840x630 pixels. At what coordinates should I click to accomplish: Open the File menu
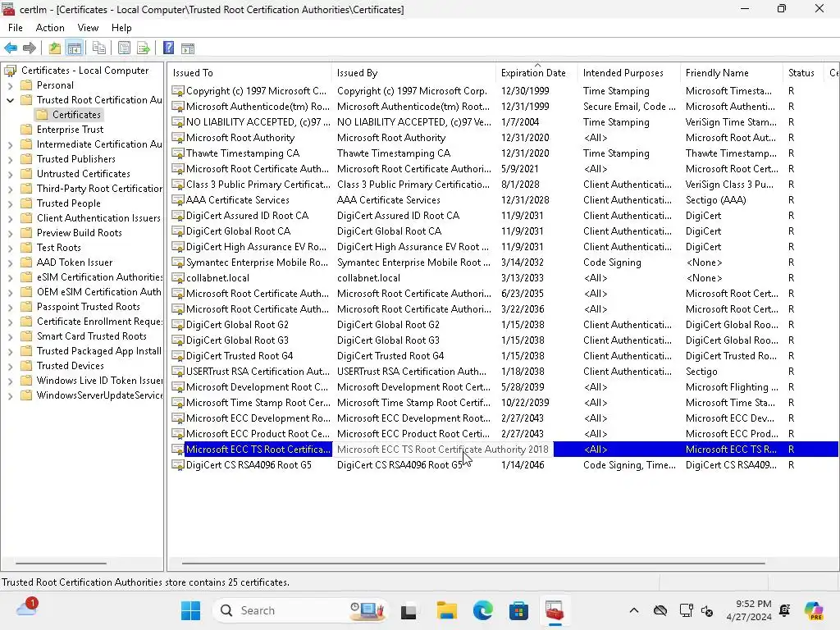(x=15, y=28)
